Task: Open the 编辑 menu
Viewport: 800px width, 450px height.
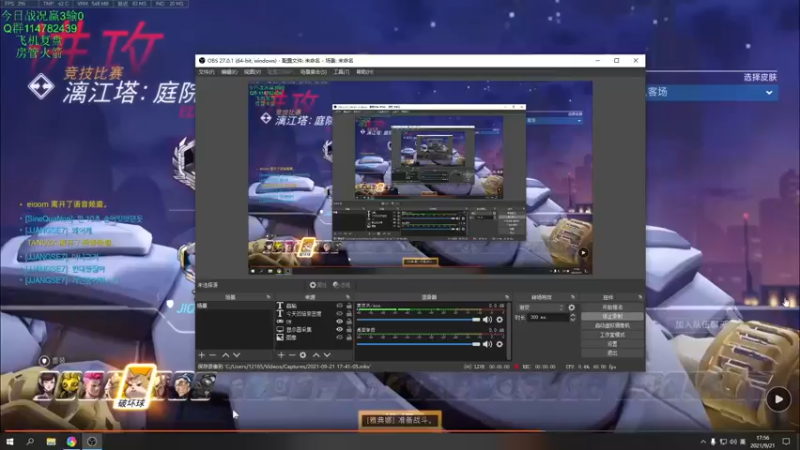Action: pos(229,72)
